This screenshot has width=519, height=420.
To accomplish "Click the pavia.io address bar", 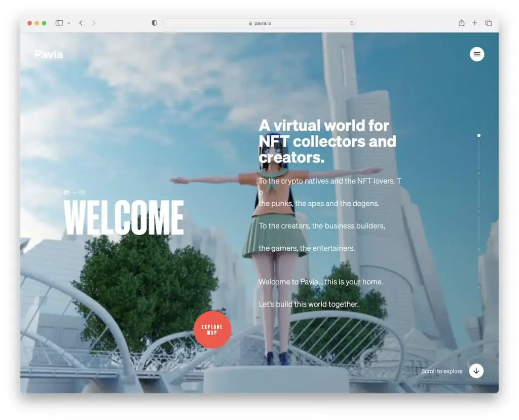I will click(259, 23).
